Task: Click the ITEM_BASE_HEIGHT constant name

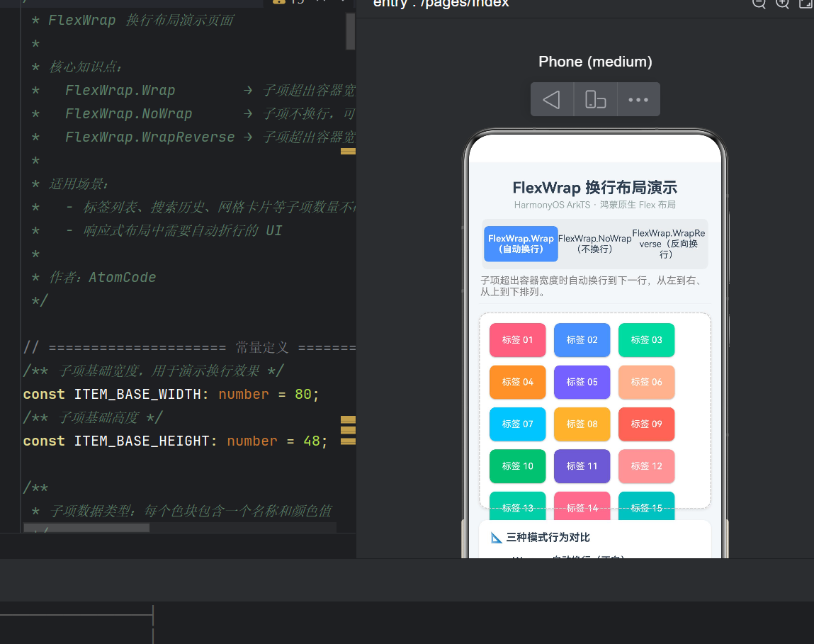Action: pos(141,441)
